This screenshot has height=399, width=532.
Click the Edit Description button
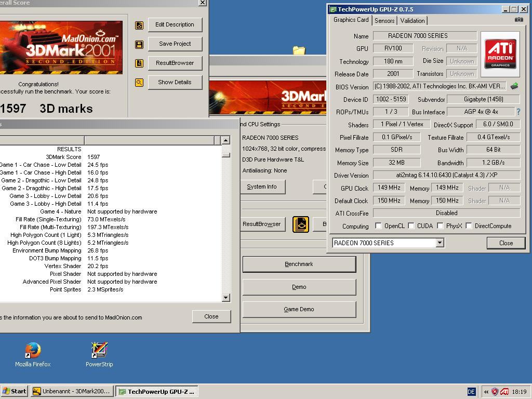point(175,25)
